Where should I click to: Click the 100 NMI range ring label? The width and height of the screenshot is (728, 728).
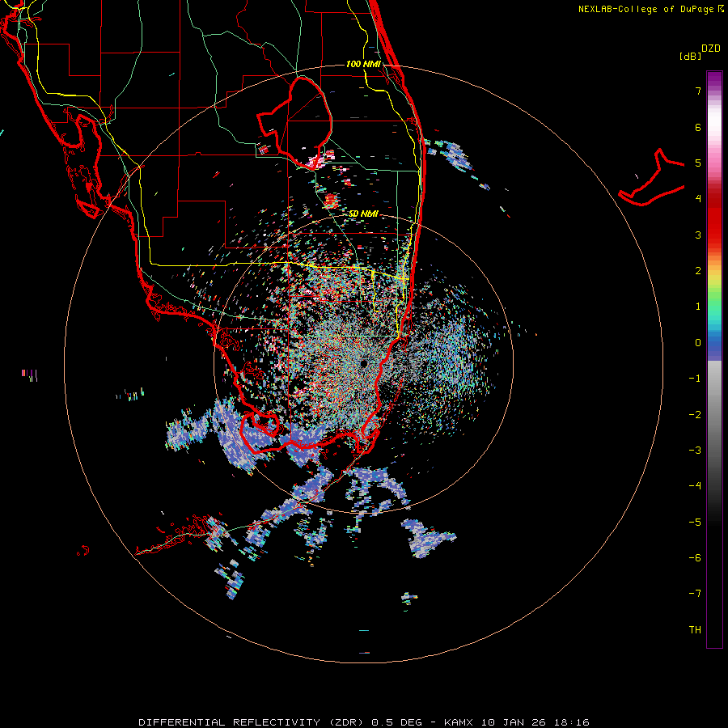[363, 64]
